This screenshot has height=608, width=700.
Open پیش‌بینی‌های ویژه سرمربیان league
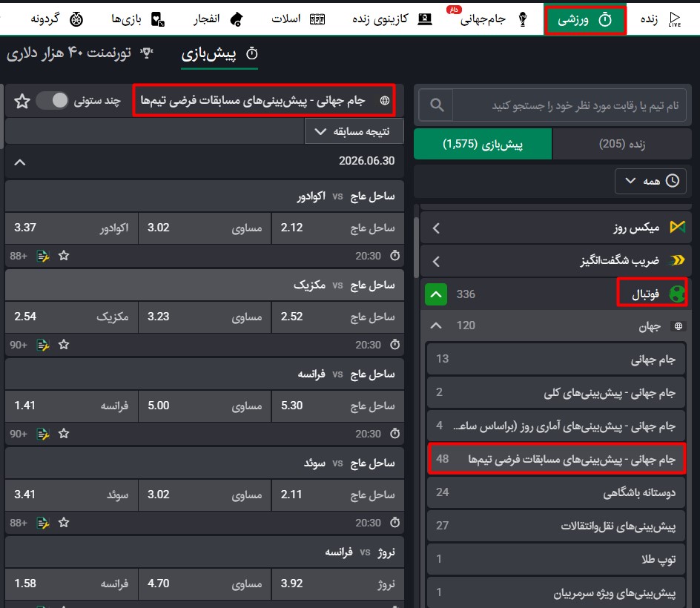pos(556,592)
